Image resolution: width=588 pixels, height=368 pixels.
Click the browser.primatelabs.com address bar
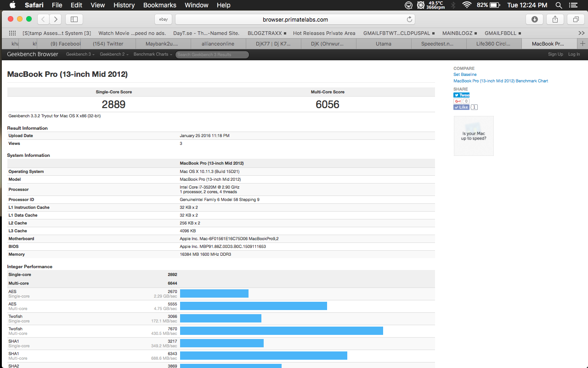pos(295,19)
